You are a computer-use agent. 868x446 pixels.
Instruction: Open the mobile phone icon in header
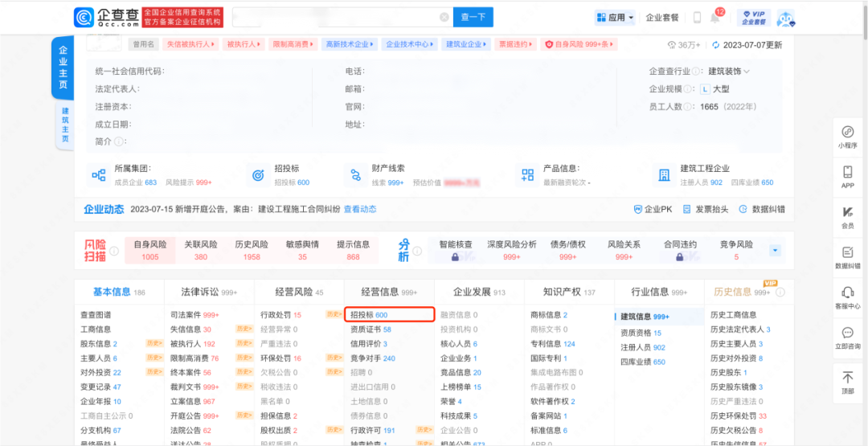click(697, 18)
